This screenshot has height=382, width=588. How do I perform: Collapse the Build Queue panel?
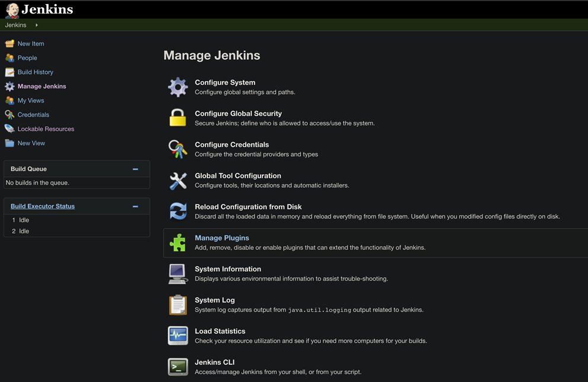coord(136,169)
